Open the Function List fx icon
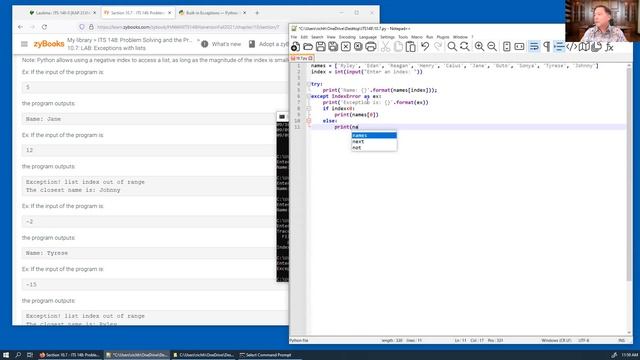 (609, 47)
